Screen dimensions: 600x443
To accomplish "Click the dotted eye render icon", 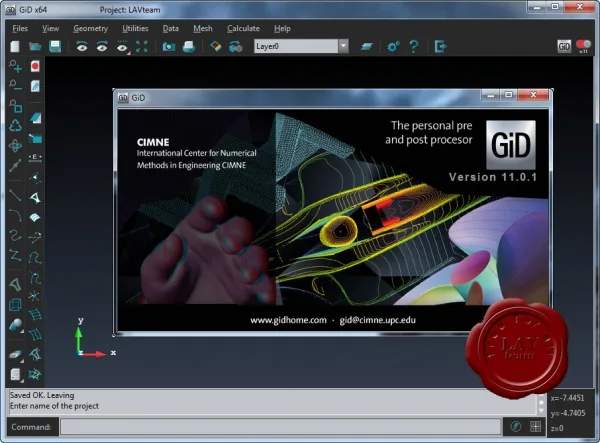I will click(x=122, y=47).
